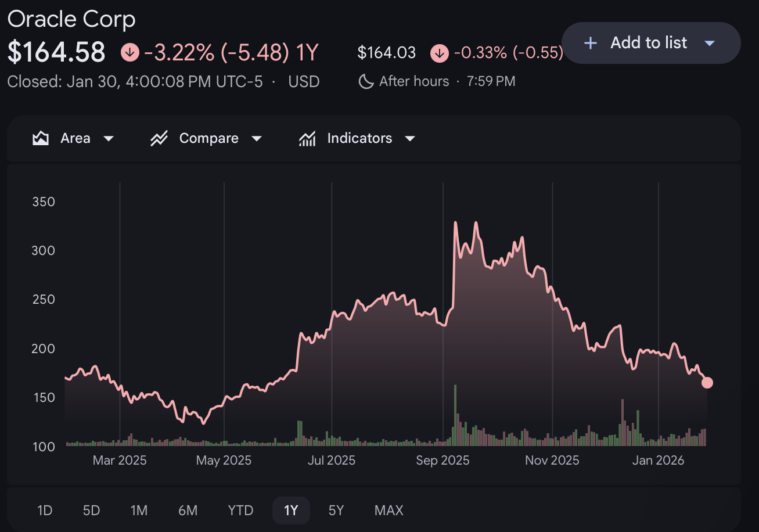Click the After hours moon icon
The width and height of the screenshot is (759, 532).
[366, 81]
